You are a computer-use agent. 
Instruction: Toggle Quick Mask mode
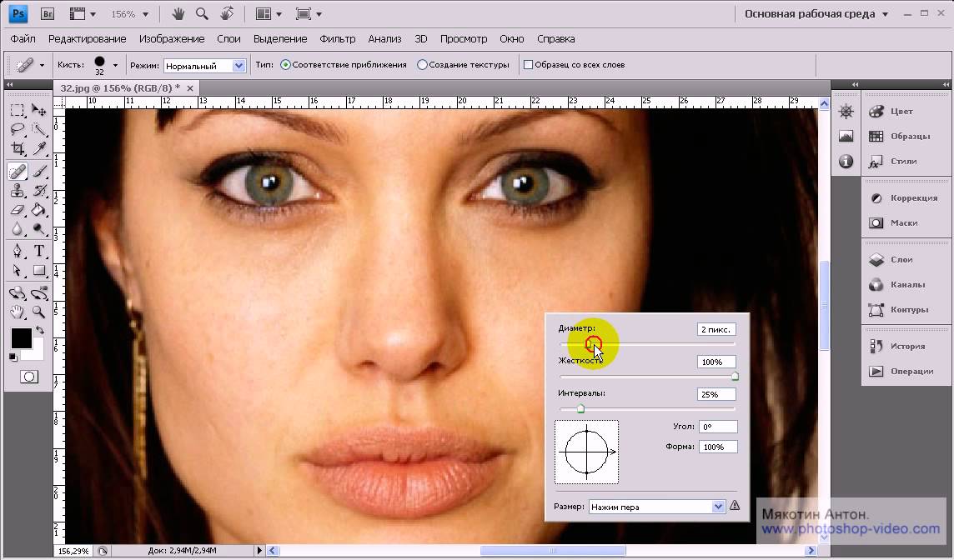pyautogui.click(x=28, y=377)
